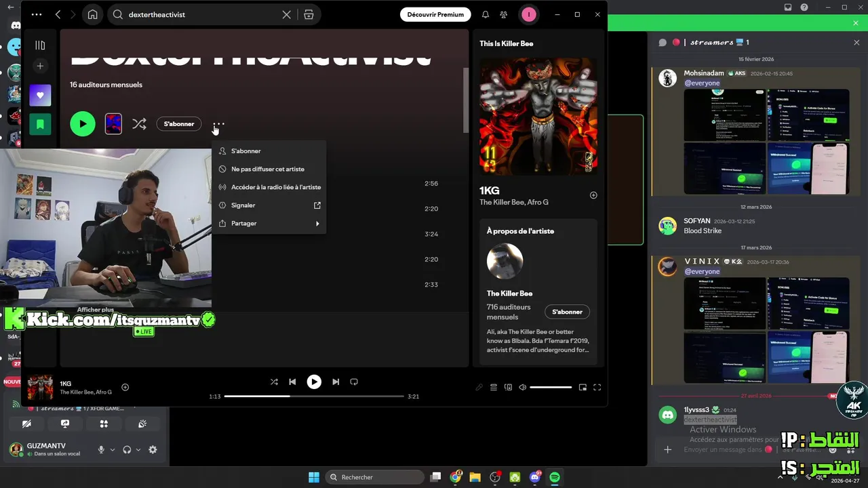Open Discord activities button
868x488 pixels.
(x=104, y=424)
